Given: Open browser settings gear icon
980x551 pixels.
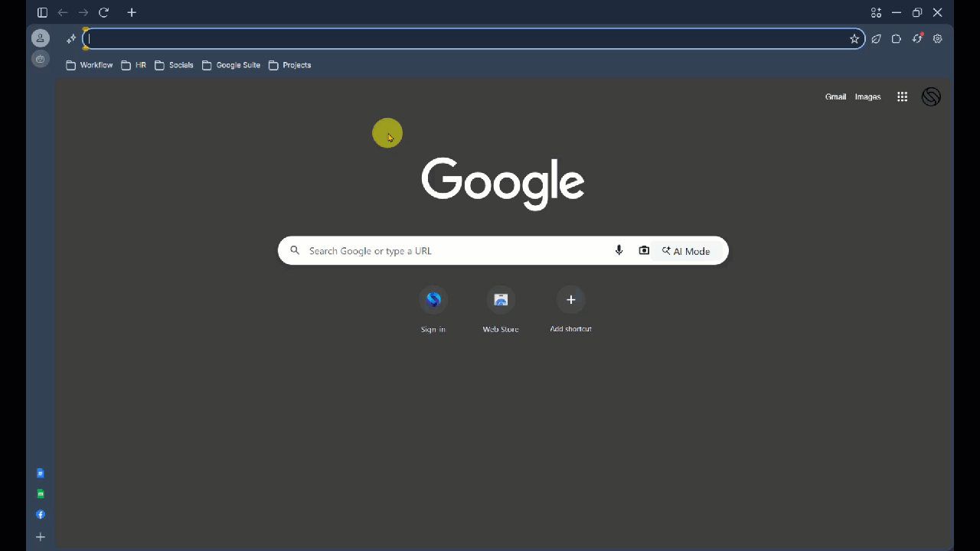Looking at the screenshot, I should tap(938, 38).
